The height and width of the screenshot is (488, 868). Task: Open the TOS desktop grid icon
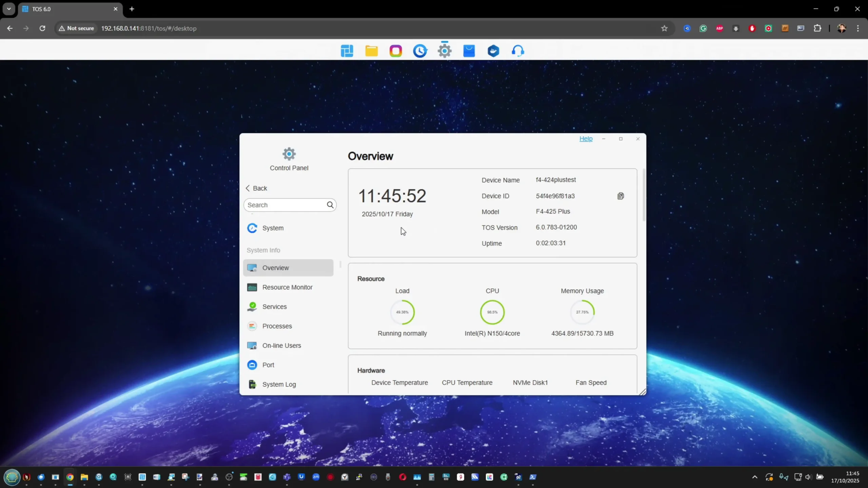tap(347, 51)
